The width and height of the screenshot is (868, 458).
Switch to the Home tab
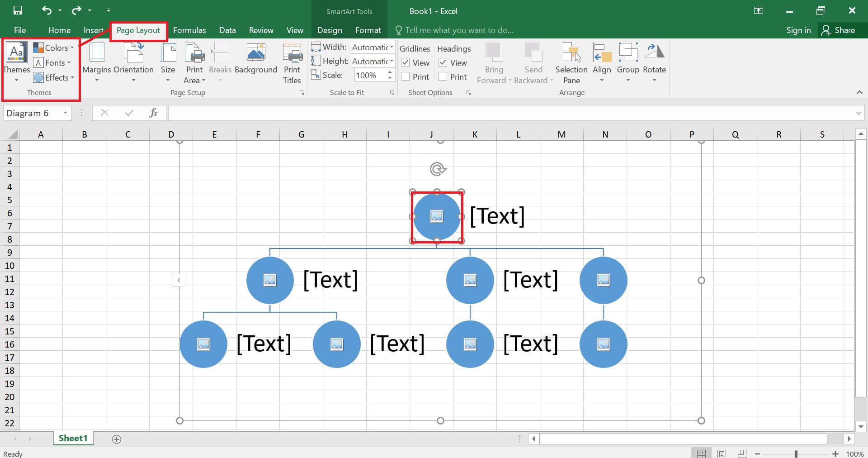click(x=59, y=30)
